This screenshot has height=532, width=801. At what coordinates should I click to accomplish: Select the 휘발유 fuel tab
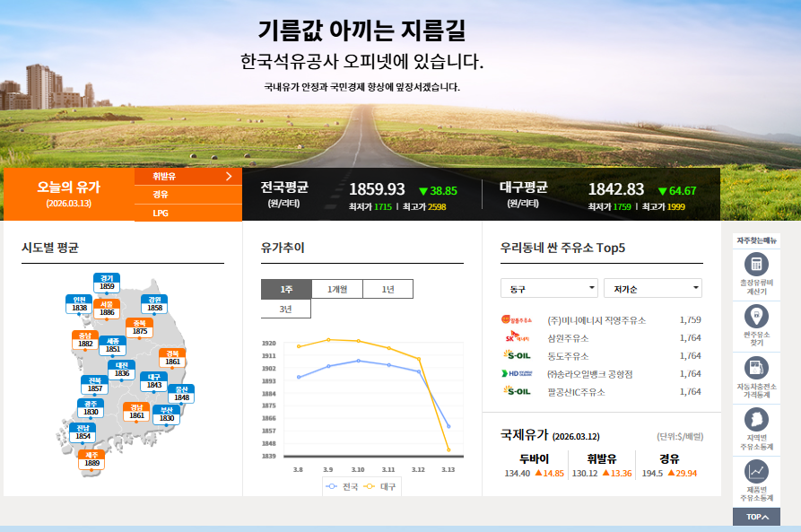click(x=188, y=177)
